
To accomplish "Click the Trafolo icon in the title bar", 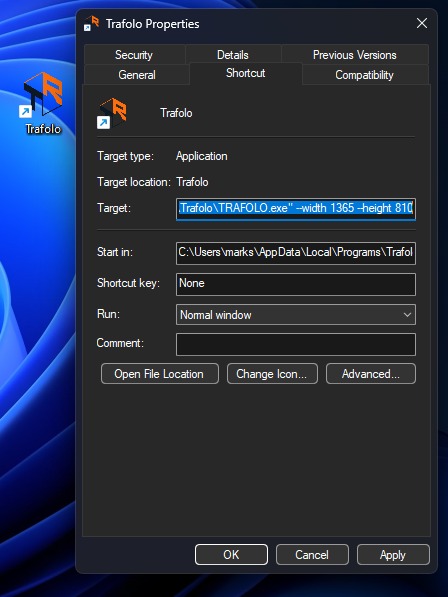I will point(91,24).
